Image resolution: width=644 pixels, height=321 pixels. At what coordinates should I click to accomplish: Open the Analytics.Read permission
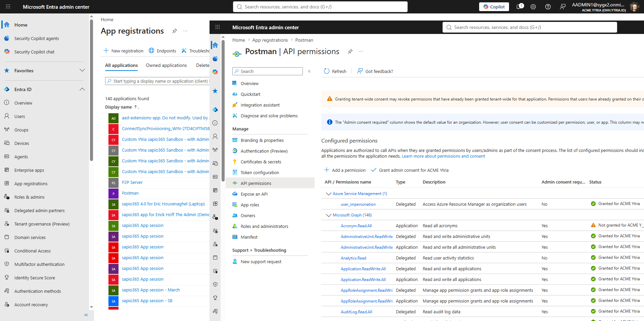[x=353, y=258]
